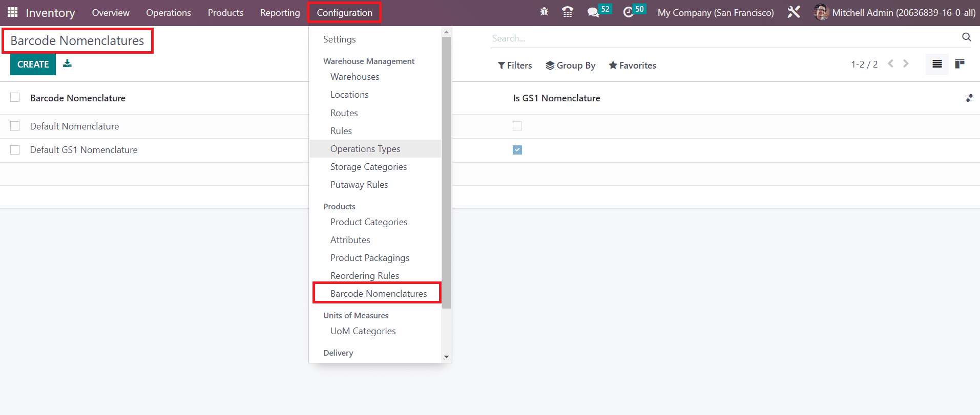The height and width of the screenshot is (415, 980).
Task: Open the VoIP phone icon
Action: [x=568, y=12]
